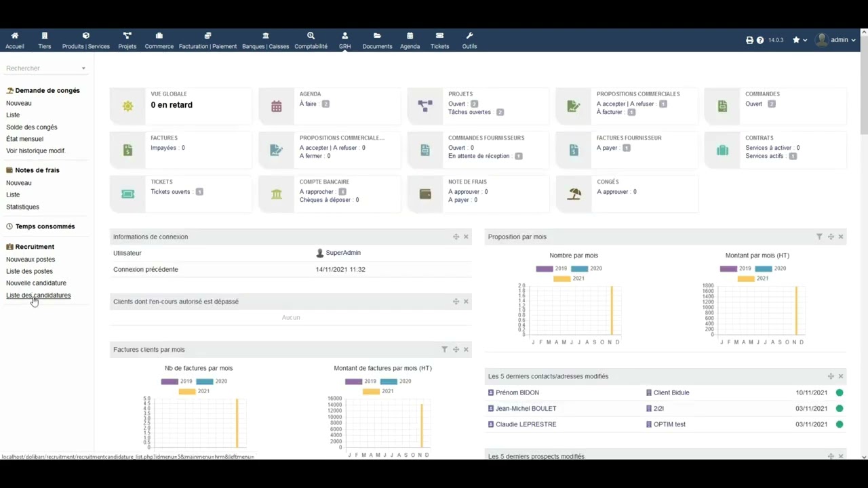Viewport: 868px width, 488px height.
Task: Open the Rechercher search dropdown arrow
Action: [x=83, y=68]
